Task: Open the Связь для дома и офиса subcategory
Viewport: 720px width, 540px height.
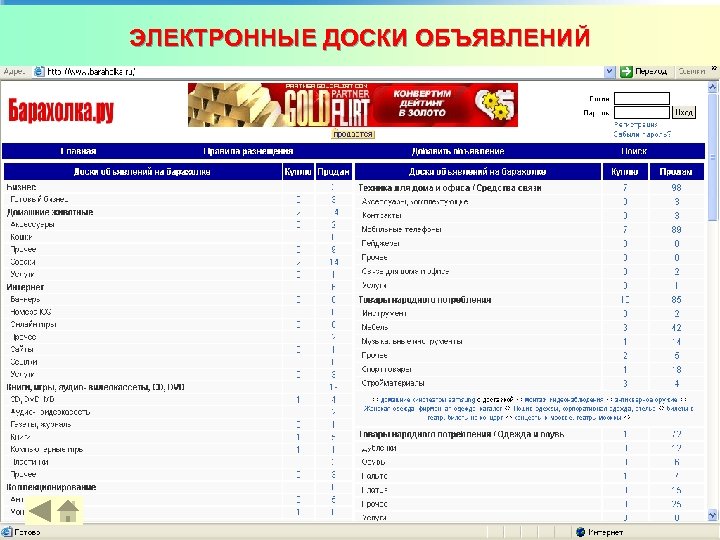Action: 405,271
